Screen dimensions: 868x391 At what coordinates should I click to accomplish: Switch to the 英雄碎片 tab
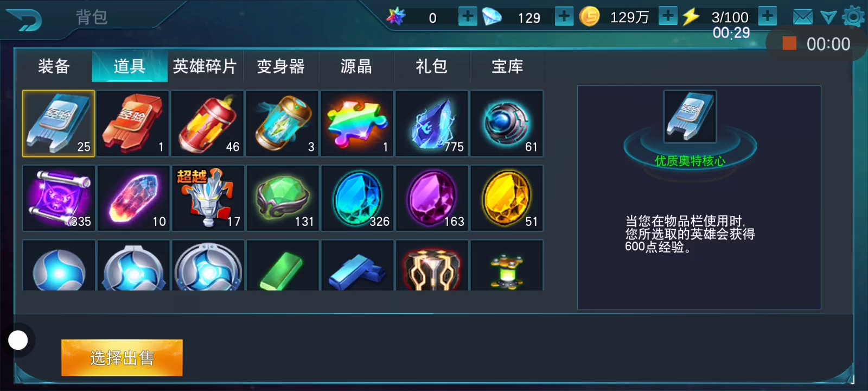tap(205, 66)
